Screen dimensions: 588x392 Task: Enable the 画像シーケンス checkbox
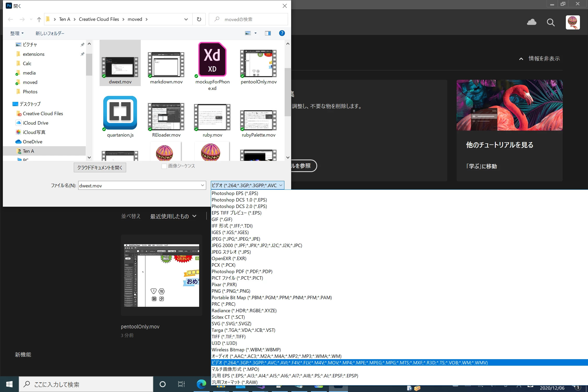coord(164,166)
